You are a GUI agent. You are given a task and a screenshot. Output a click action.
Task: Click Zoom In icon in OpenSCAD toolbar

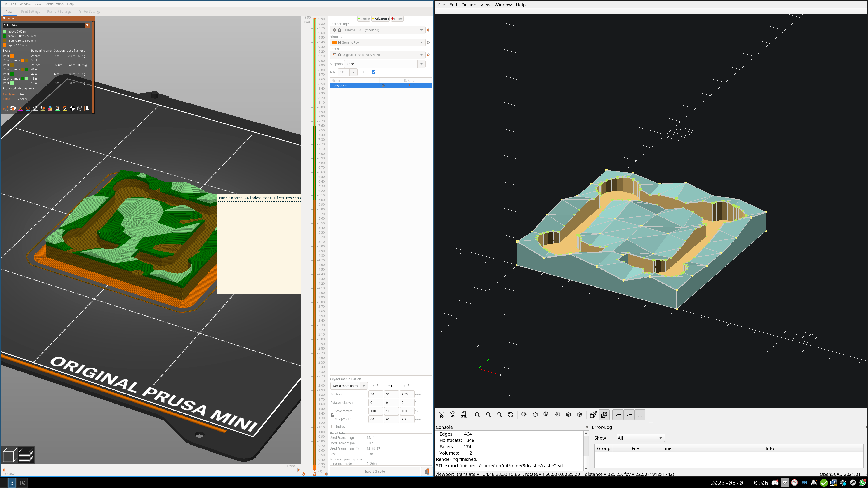[488, 415]
